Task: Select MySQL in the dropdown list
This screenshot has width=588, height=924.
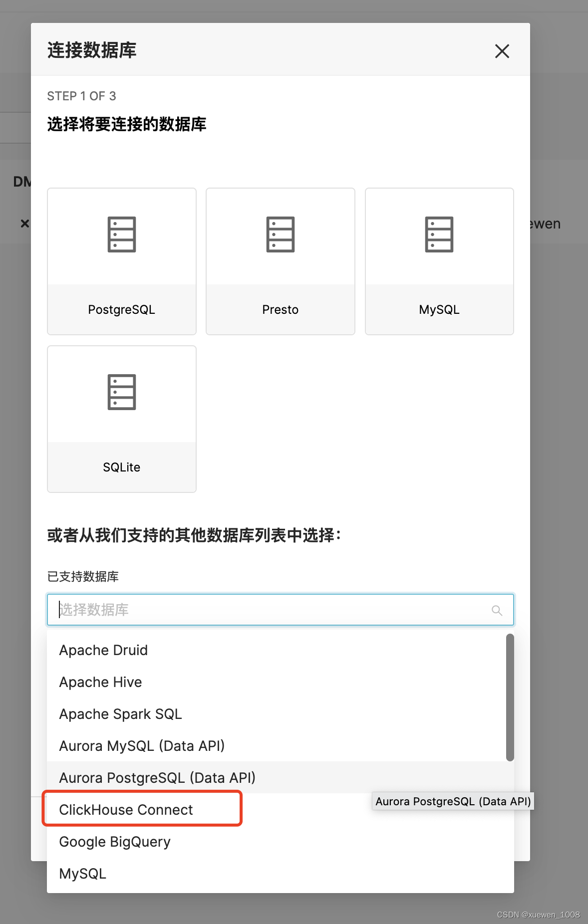Action: (281, 874)
